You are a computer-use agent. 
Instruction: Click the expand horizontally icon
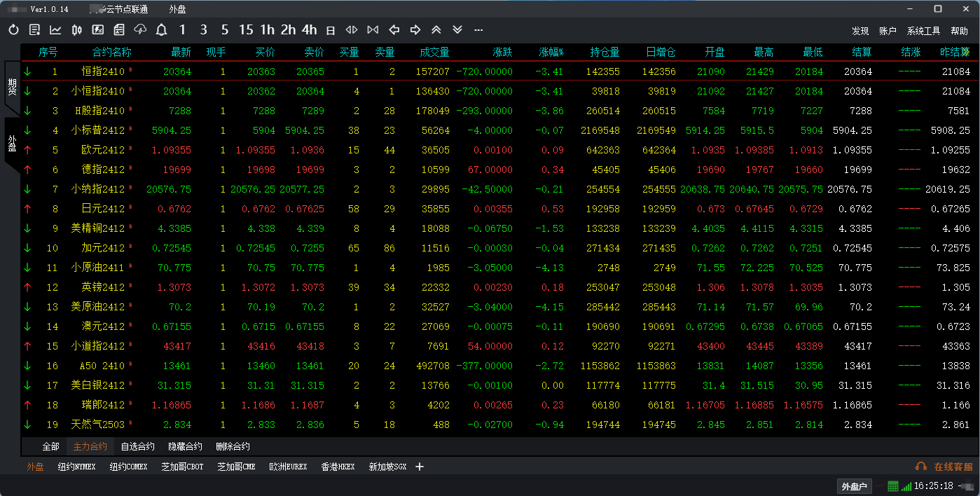coord(352,30)
